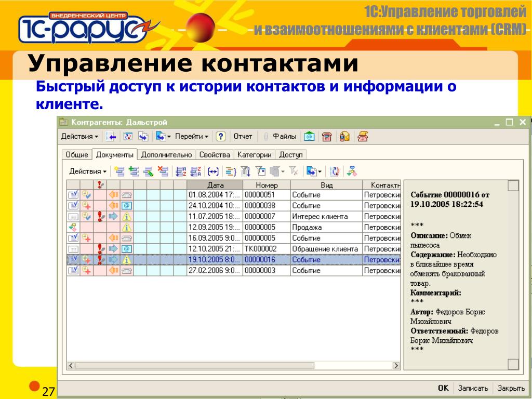Screen dimensions: 532x399
Task: Click the horizontal scrollbar thumb
Action: pyautogui.click(x=195, y=366)
